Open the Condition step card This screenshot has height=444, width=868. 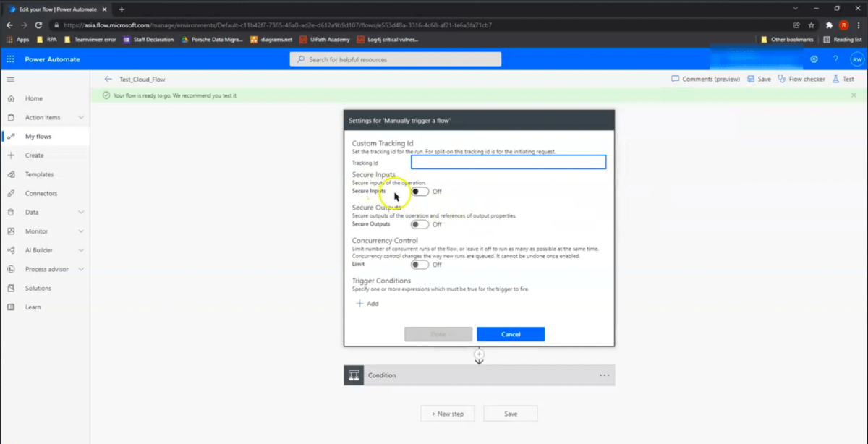(x=479, y=375)
